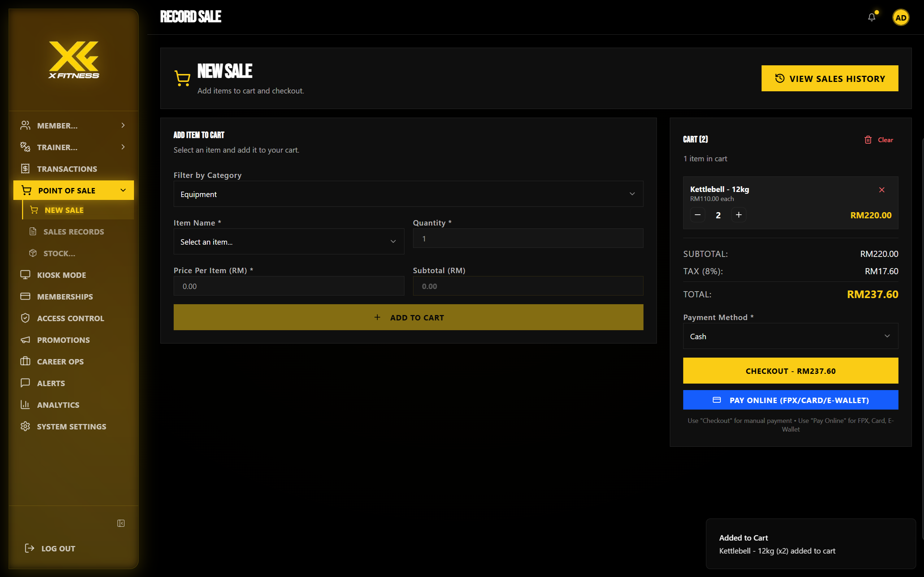
Task: Open Analytics from the sidebar
Action: click(58, 405)
